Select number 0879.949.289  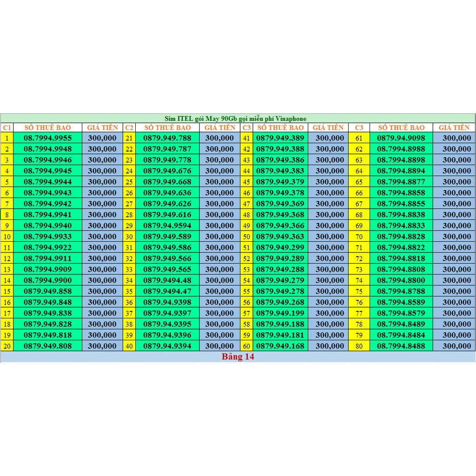coord(280,258)
